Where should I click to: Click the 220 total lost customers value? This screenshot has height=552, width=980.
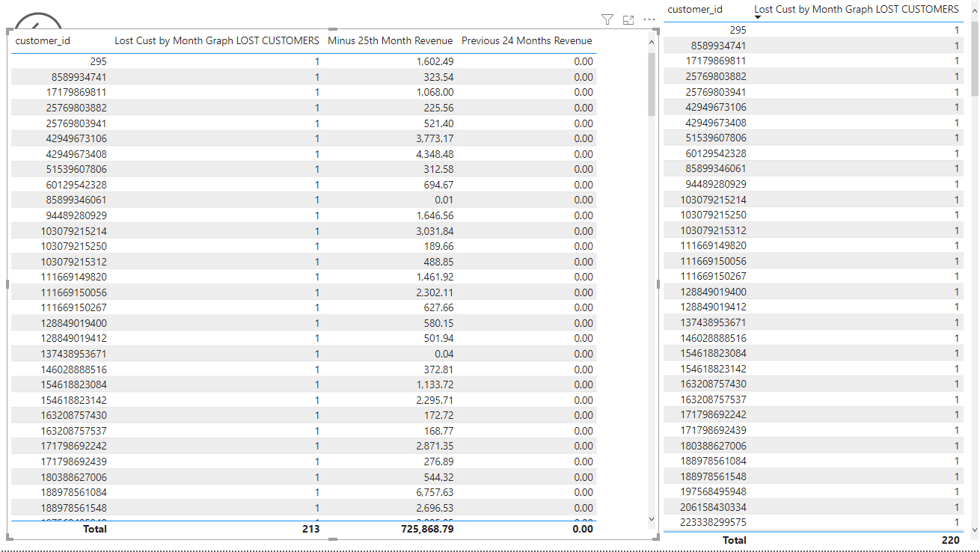click(x=949, y=539)
